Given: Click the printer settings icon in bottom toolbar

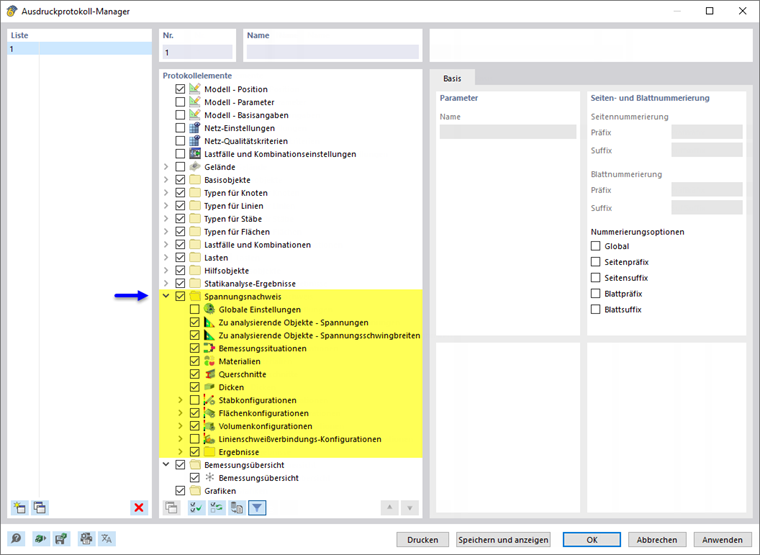Looking at the screenshot, I should [x=86, y=539].
